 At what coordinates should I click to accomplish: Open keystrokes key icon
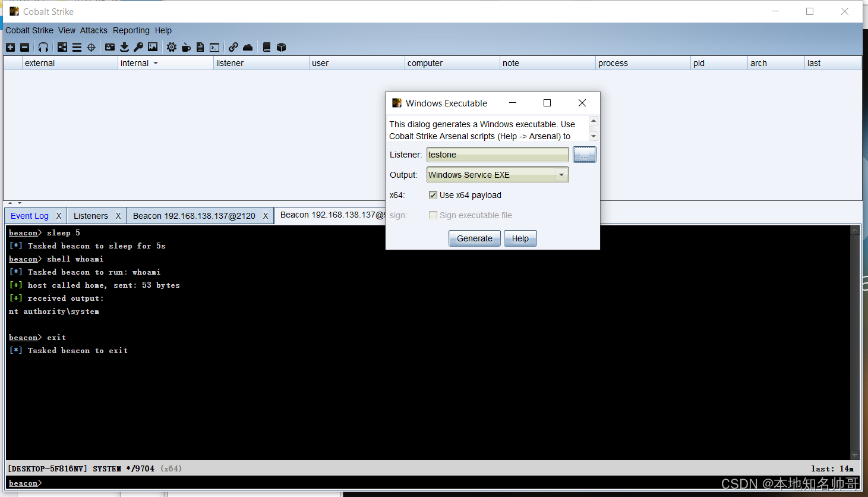[138, 47]
